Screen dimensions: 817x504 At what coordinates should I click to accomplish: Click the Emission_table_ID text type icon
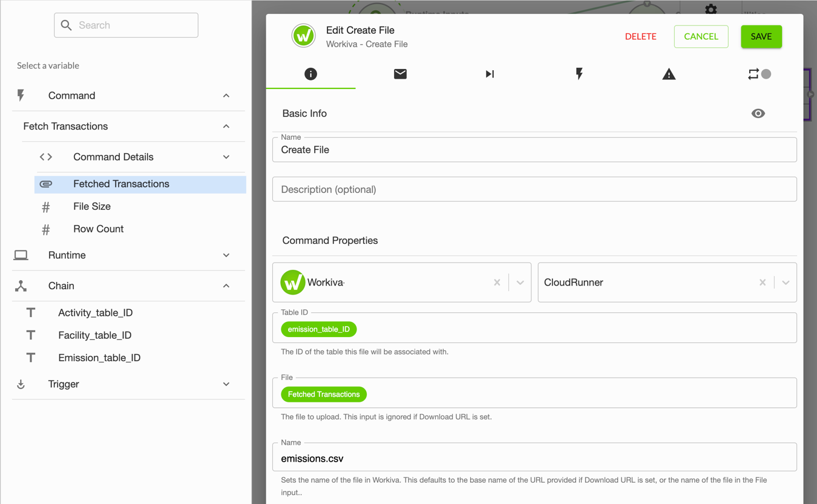(31, 358)
